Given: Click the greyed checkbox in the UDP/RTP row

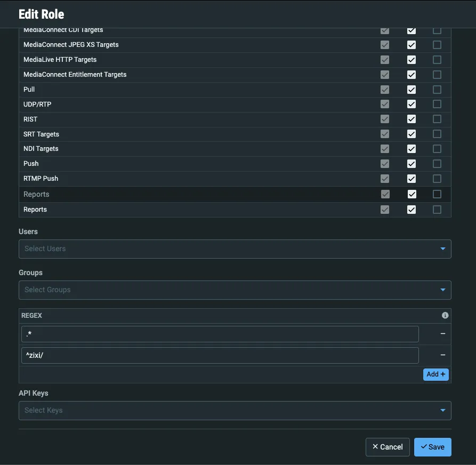Looking at the screenshot, I should click(x=385, y=104).
